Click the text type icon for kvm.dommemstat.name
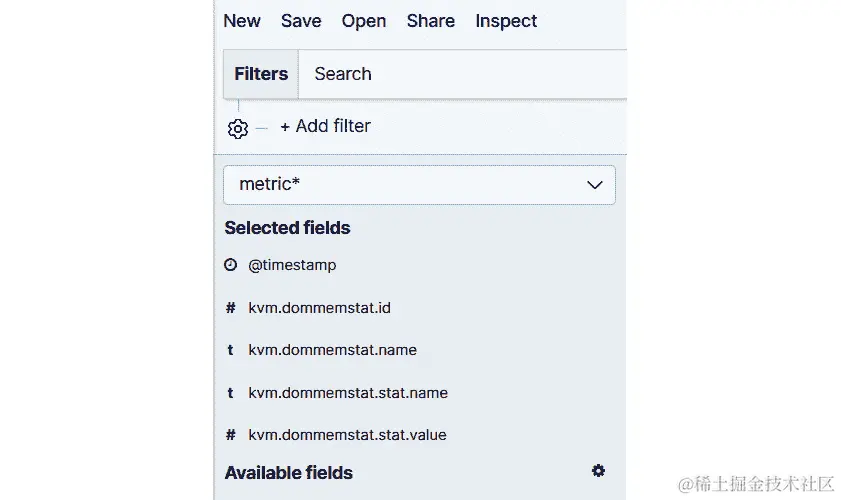The width and height of the screenshot is (841, 500). pyautogui.click(x=231, y=350)
